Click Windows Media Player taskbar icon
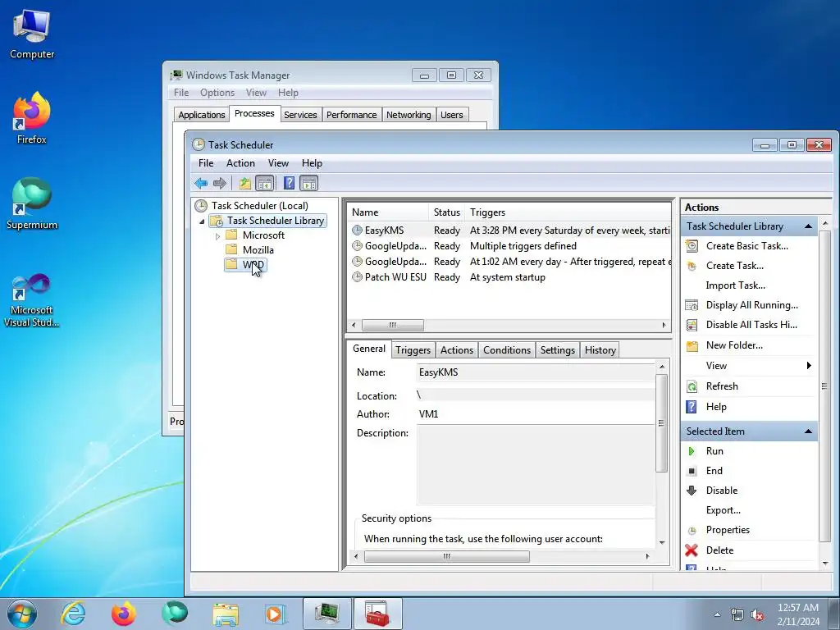Screen dimensions: 840x630 (x=276, y=614)
